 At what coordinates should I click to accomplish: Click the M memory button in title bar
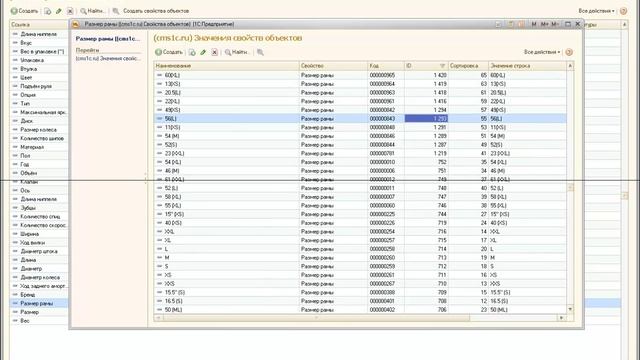(x=534, y=24)
